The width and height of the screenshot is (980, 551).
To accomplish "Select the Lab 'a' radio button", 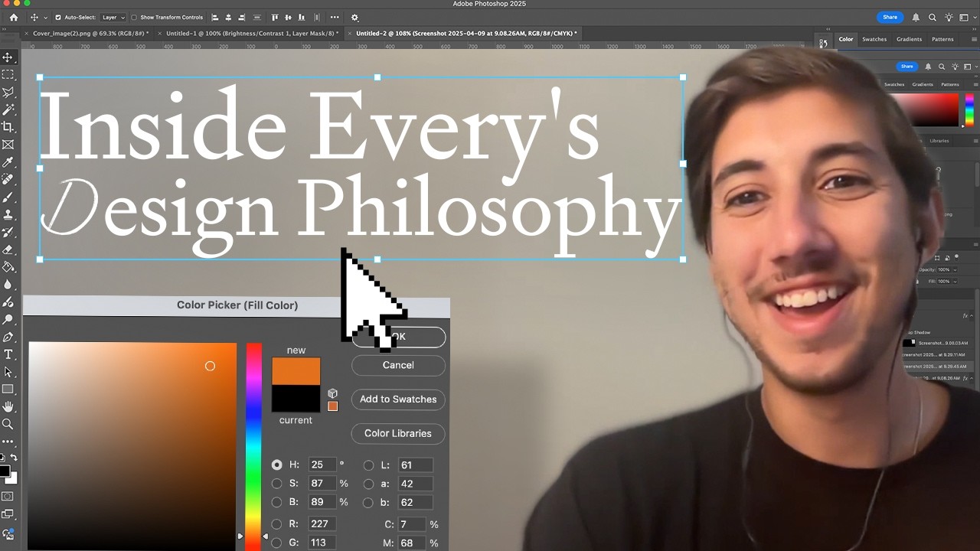I will pyautogui.click(x=368, y=484).
